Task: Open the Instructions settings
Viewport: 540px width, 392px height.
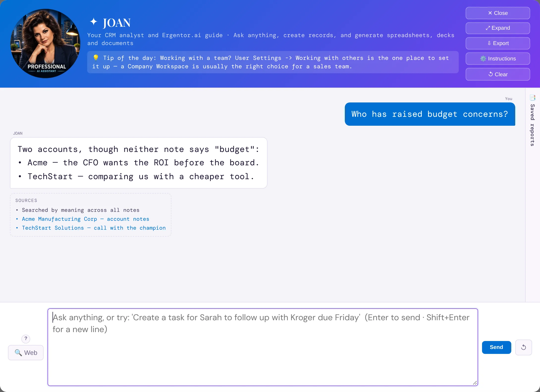Action: [498, 59]
